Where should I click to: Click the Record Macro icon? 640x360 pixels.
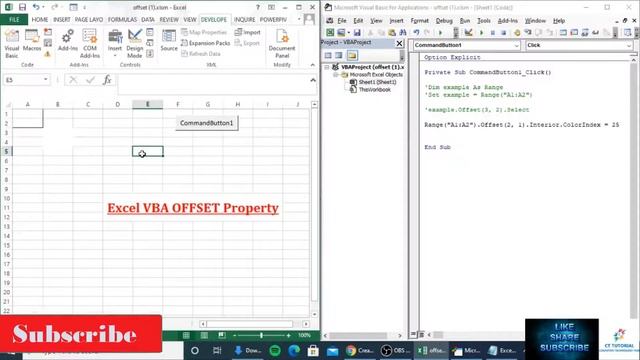tap(48, 32)
